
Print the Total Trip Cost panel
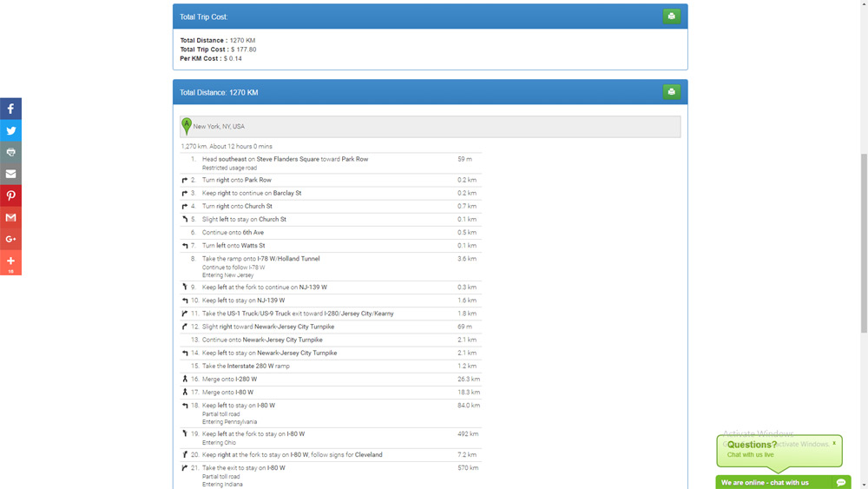pyautogui.click(x=672, y=16)
